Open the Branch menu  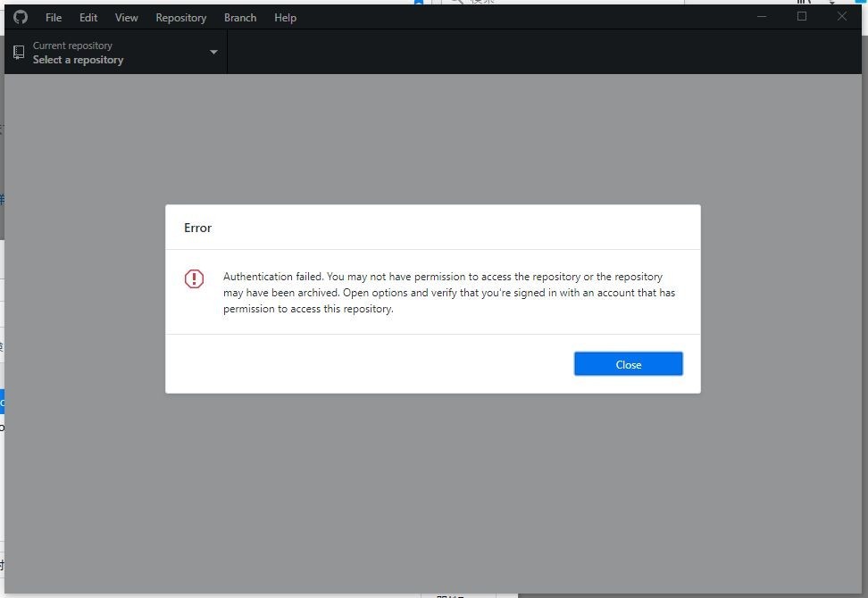coord(240,18)
